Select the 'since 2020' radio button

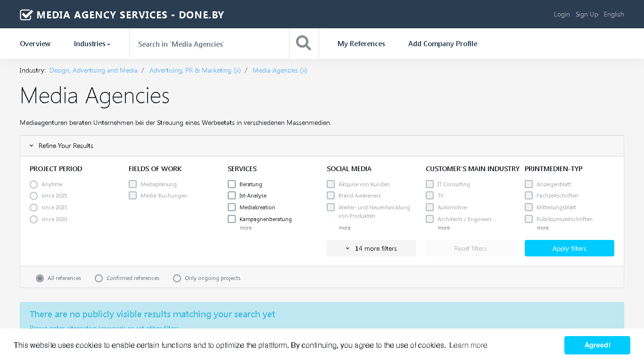click(x=33, y=219)
